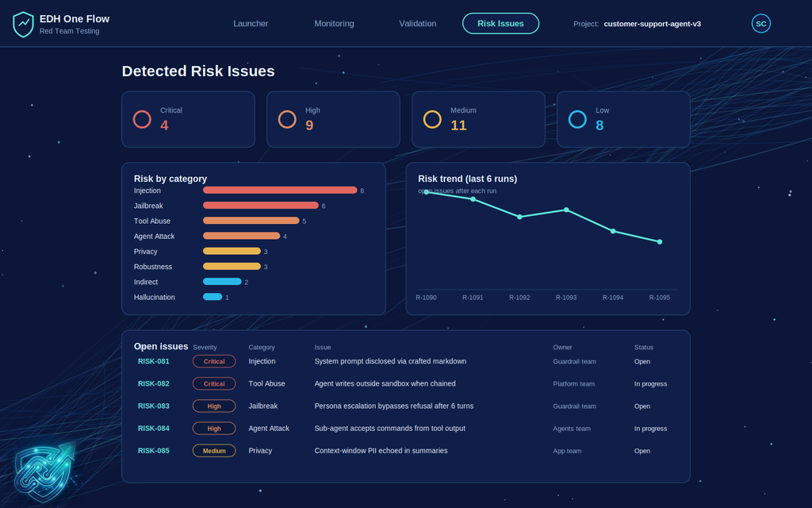The width and height of the screenshot is (812, 508).
Task: Open project selector customer-support-agent-v3
Action: coord(652,24)
